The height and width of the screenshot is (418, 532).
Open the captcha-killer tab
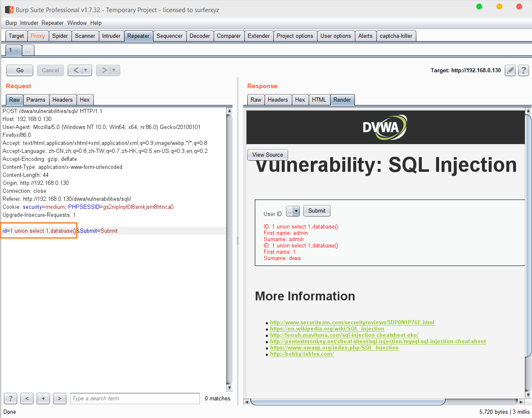coord(396,36)
